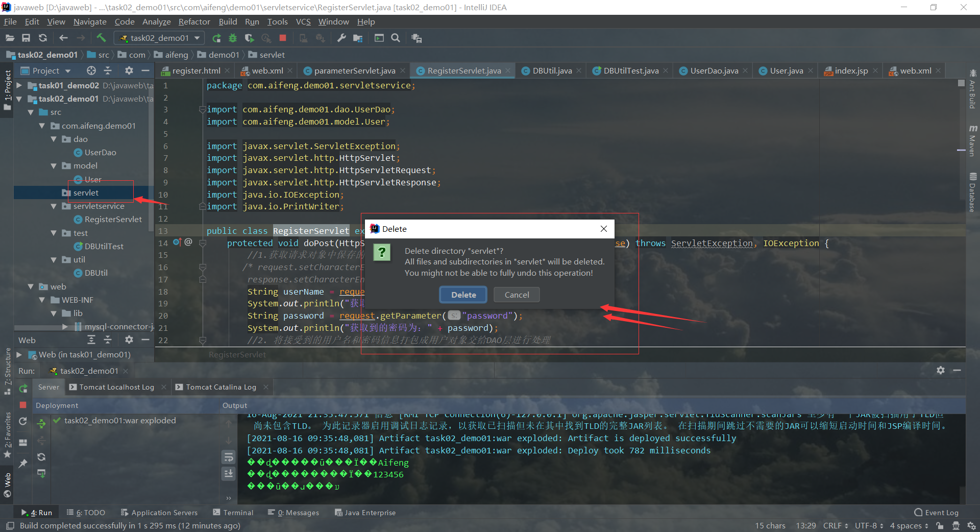Screen dimensions: 980x532
Task: Save all files via the floppy disk icon
Action: [26, 38]
